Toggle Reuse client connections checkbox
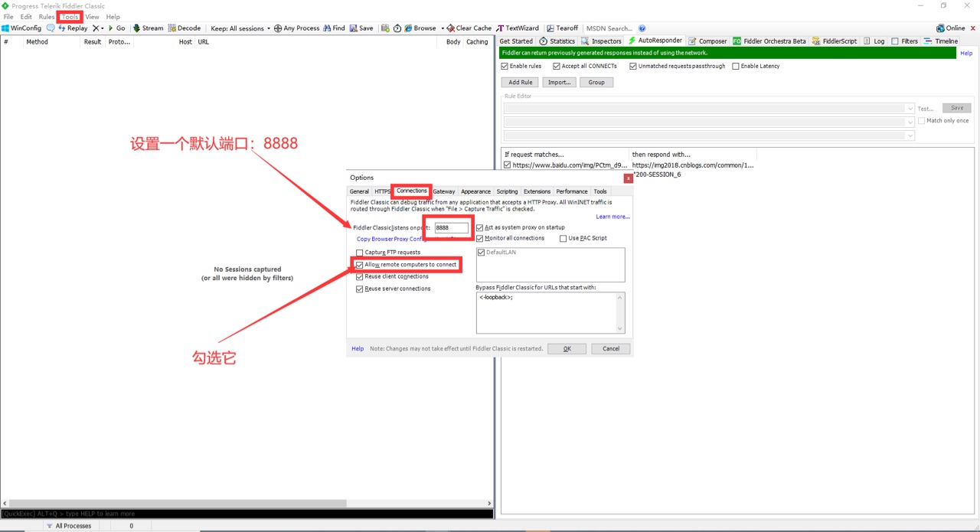 pyautogui.click(x=360, y=276)
